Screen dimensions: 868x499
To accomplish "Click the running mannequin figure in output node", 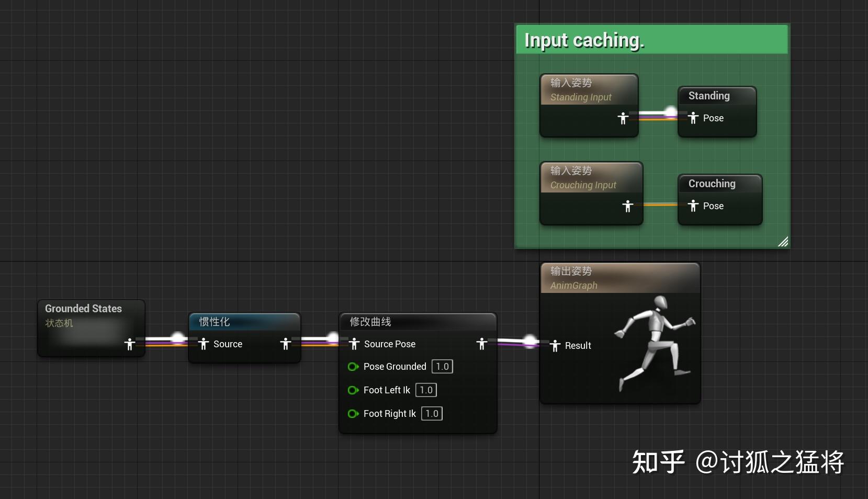I will [654, 343].
